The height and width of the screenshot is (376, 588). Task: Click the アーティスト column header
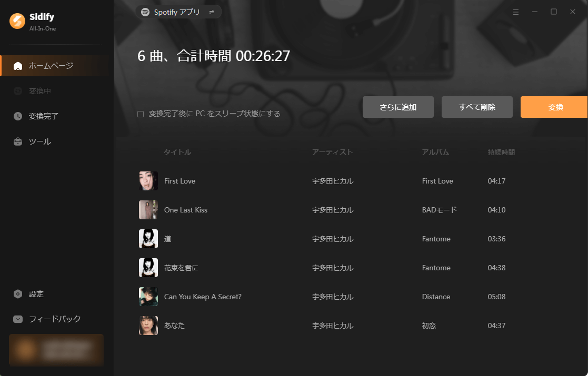click(x=333, y=152)
